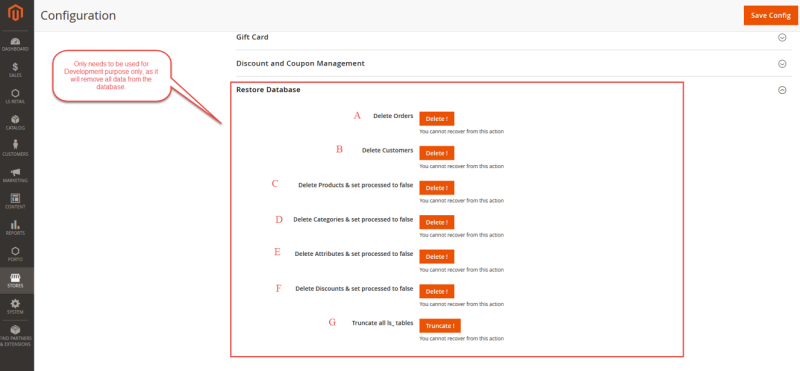The width and height of the screenshot is (800, 371).
Task: Open the System gear icon
Action: click(15, 303)
